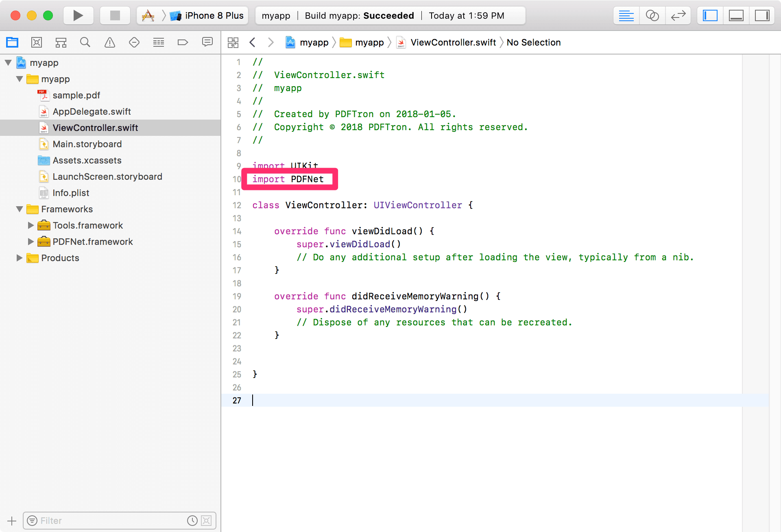Click the Stop button in toolbar

[x=115, y=15]
